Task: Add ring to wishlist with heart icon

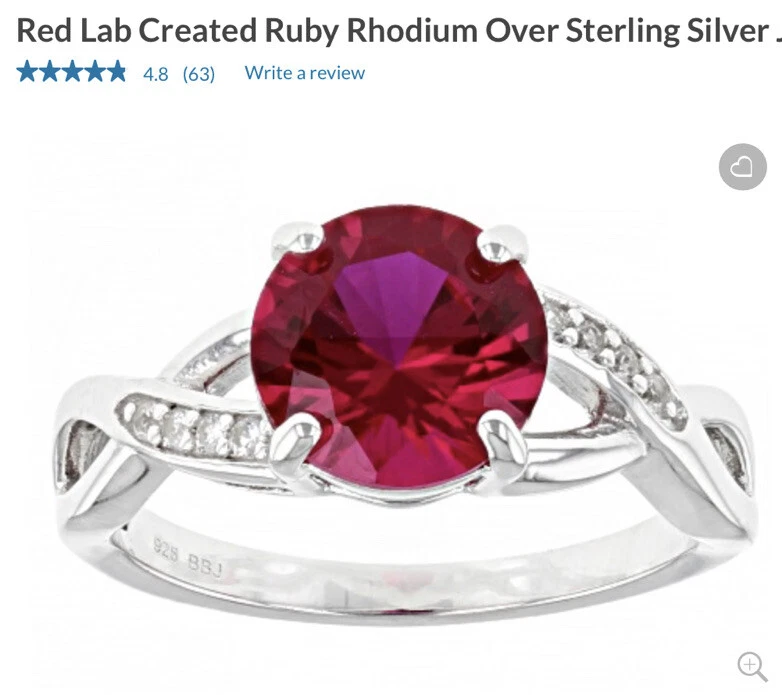Action: tap(742, 167)
